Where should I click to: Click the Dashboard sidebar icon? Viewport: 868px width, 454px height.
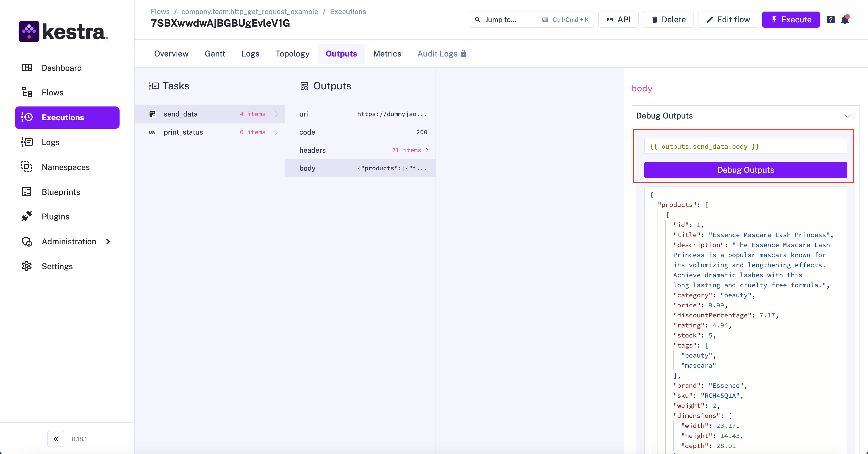tap(27, 68)
